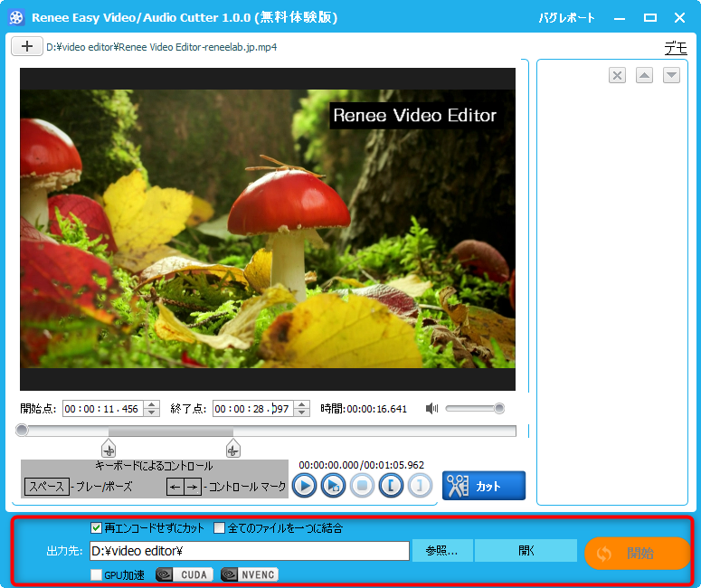This screenshot has height=588, width=701.
Task: Click the 開く open folder button
Action: 526,551
